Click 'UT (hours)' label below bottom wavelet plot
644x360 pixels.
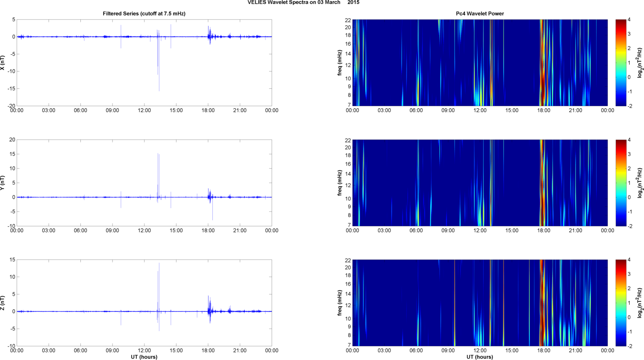[x=479, y=357]
